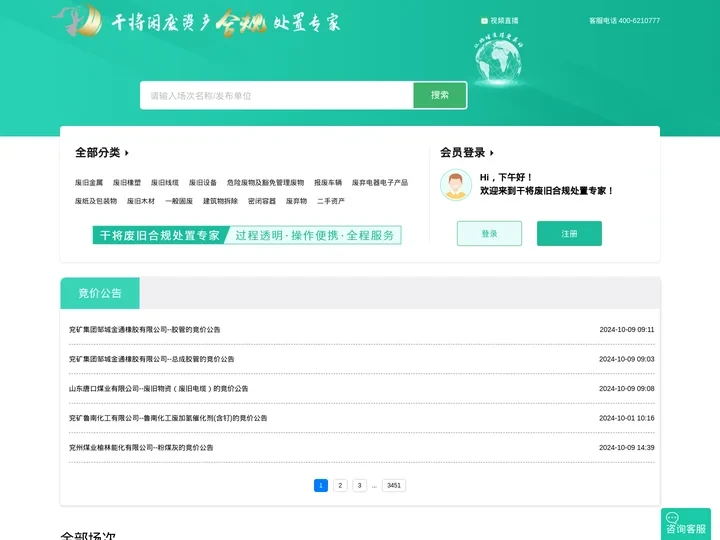Go to pagination page 2
Viewport: 720px width, 540px height.
click(x=340, y=485)
